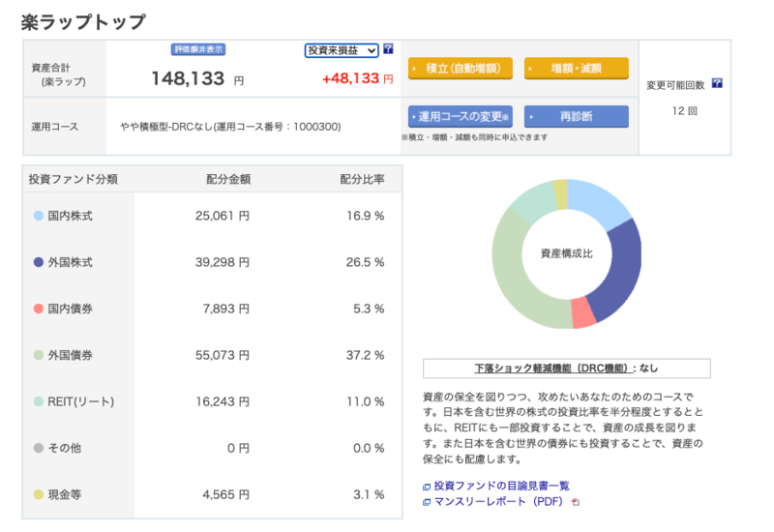Click help icon beside 投資来損益 dropdown
Screen dimensions: 774x532
pyautogui.click(x=389, y=49)
